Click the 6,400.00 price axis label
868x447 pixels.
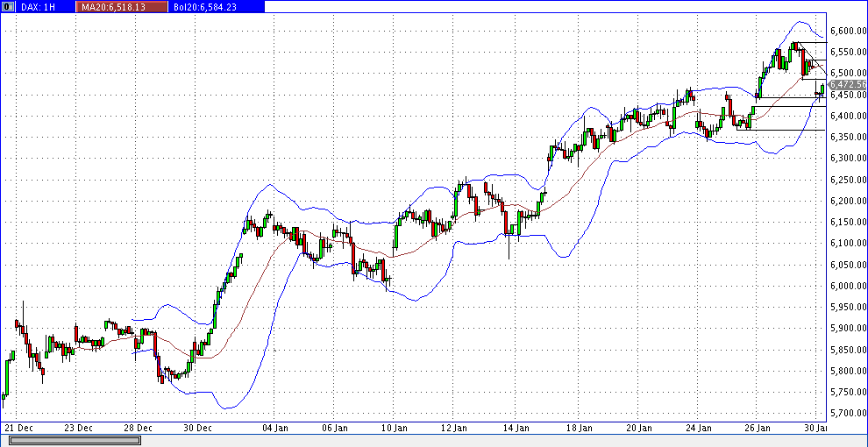(848, 116)
